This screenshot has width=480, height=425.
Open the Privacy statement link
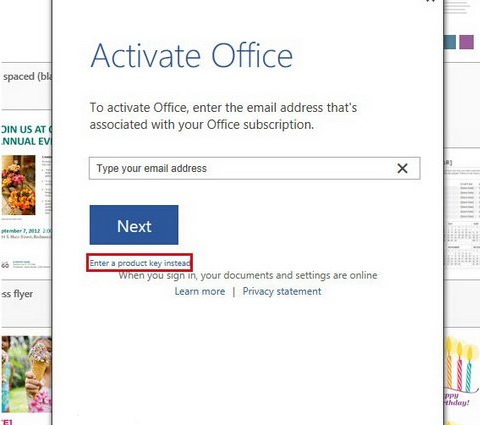click(x=282, y=291)
